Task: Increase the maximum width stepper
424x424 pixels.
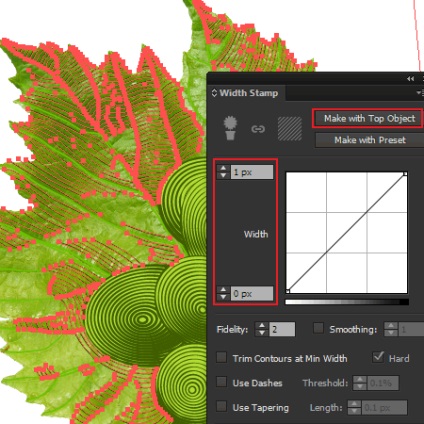Action: [223, 169]
